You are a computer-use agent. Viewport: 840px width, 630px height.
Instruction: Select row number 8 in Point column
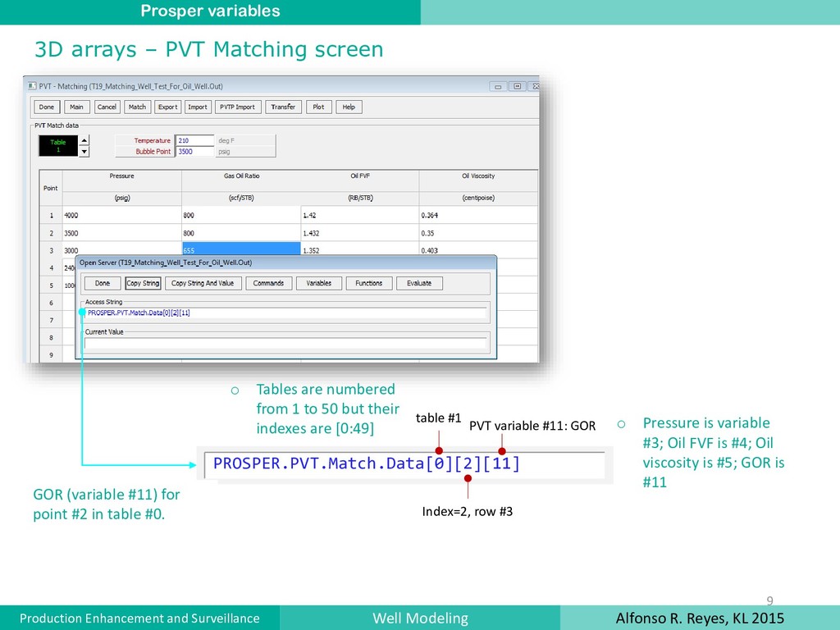click(52, 337)
